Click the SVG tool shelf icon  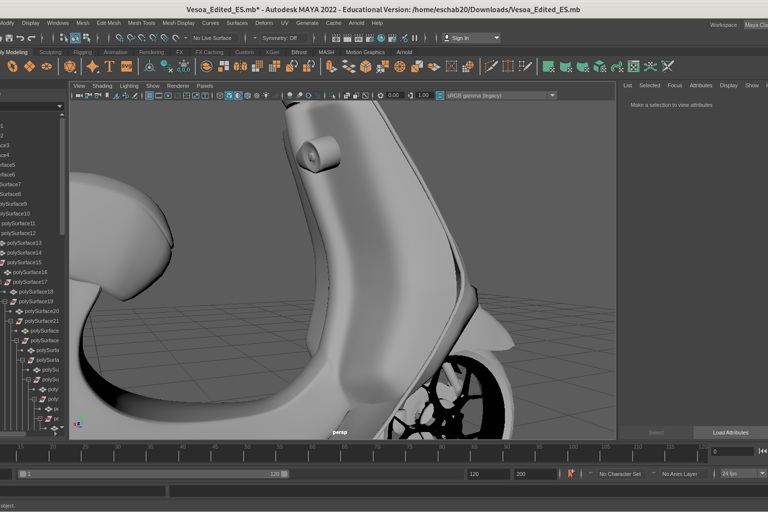click(127, 67)
